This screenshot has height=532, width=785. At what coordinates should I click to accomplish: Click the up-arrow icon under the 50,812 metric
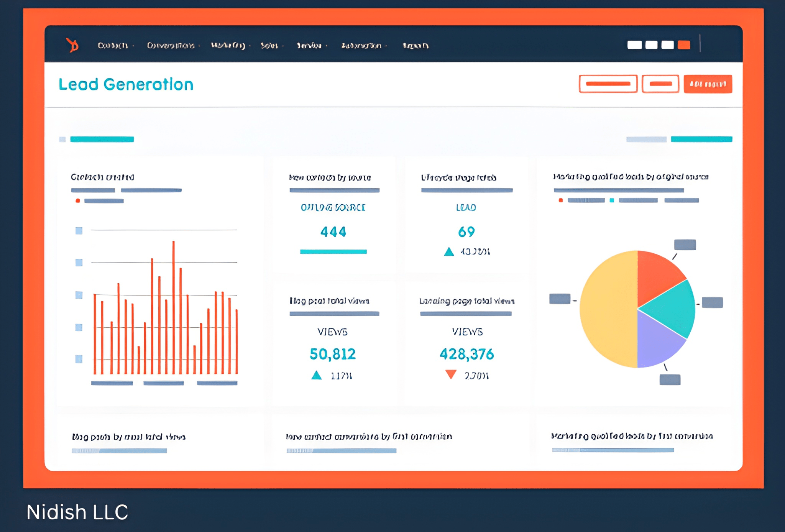[x=316, y=375]
